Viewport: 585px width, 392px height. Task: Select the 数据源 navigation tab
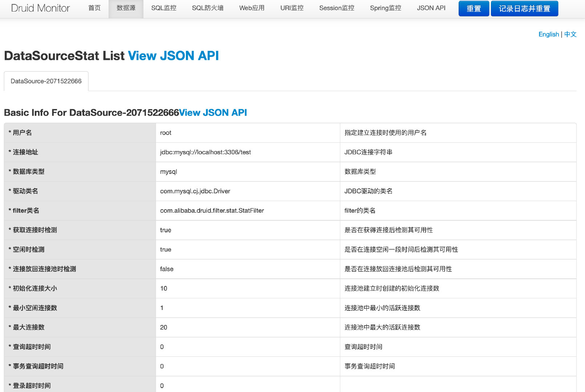tap(126, 8)
